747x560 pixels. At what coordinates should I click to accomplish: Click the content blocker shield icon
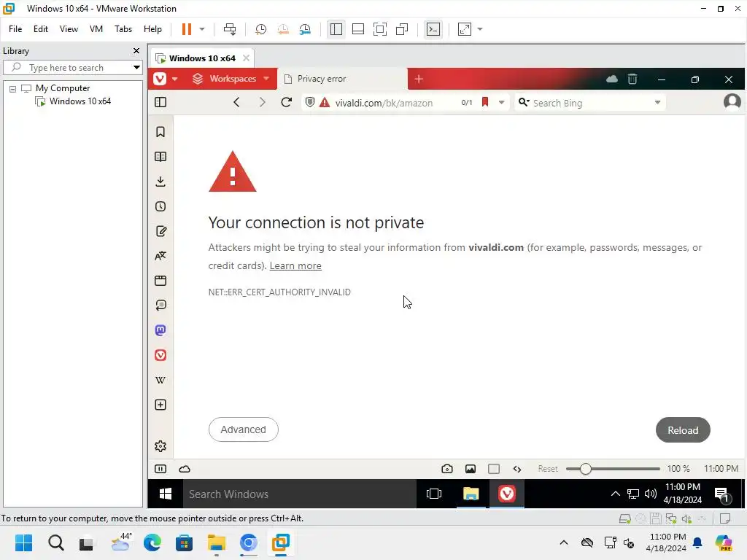coord(309,102)
